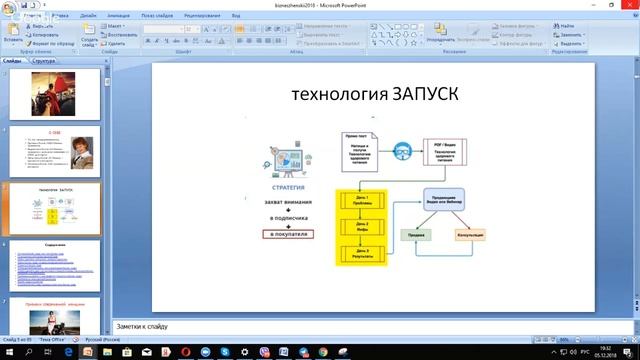Select triangle shape in shapes gallery
This screenshot has width=640, height=360.
click(374, 35)
